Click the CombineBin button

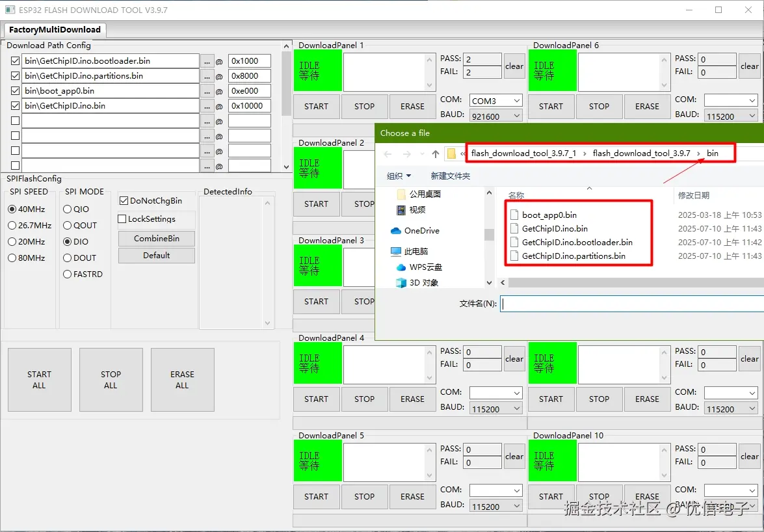tap(157, 239)
